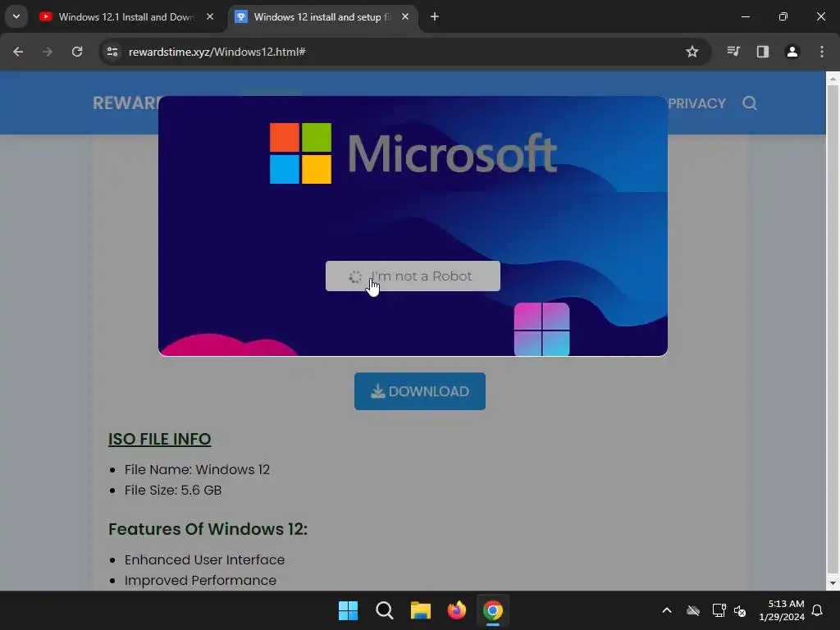Viewport: 840px width, 630px height.
Task: Click the Improved Performance item
Action: tap(200, 581)
